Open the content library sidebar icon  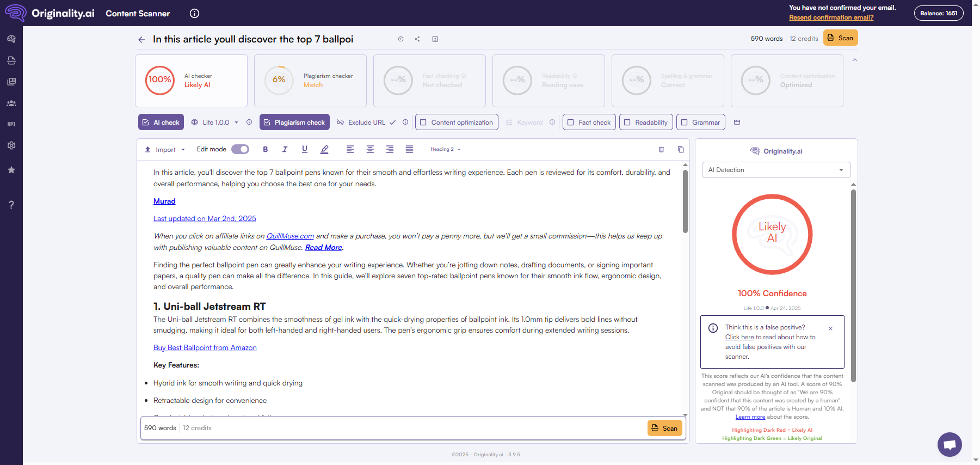coord(11,82)
